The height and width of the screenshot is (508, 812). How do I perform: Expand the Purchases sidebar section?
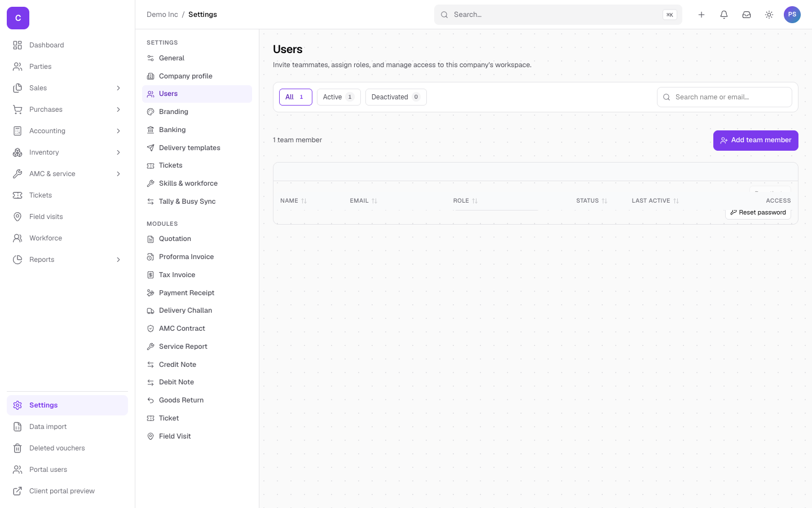67,110
